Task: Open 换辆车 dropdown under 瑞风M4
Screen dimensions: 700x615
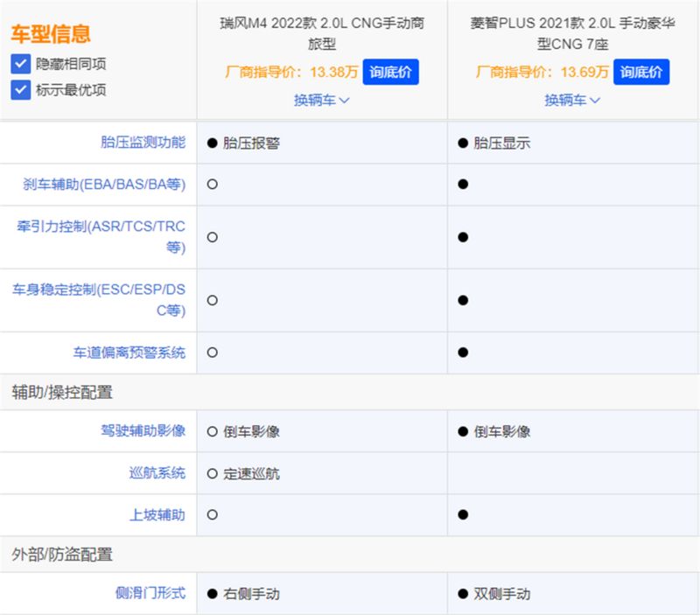Action: [321, 100]
